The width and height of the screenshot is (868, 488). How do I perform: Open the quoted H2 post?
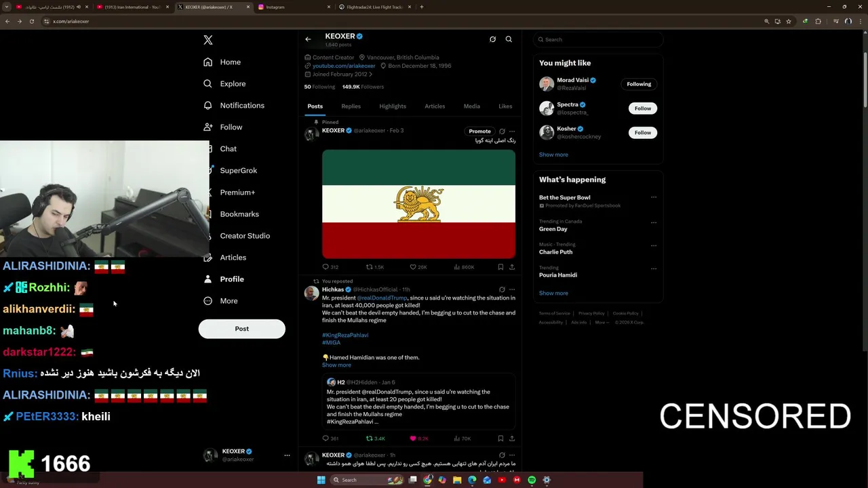click(418, 401)
